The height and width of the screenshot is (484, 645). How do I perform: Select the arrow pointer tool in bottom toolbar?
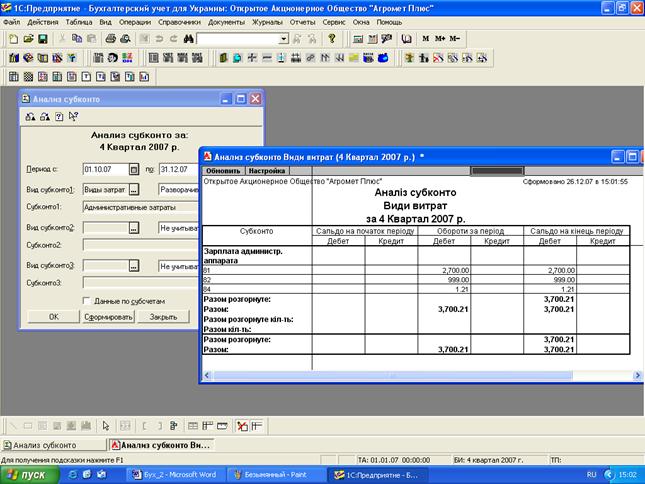point(105,426)
